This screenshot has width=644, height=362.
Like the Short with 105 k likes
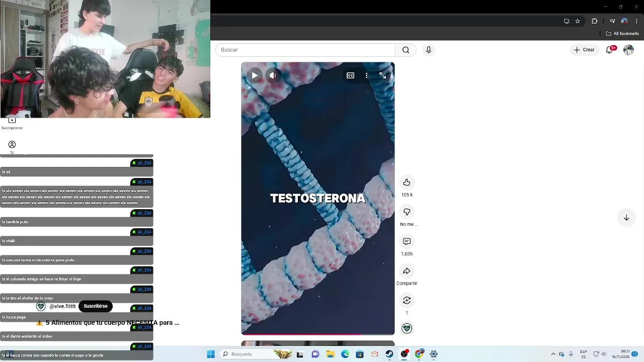click(407, 183)
